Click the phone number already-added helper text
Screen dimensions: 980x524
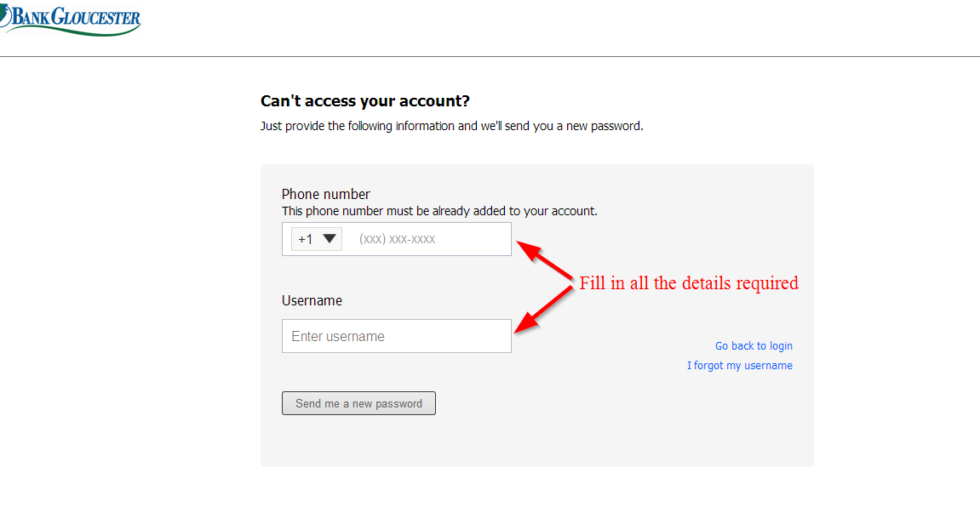439,211
